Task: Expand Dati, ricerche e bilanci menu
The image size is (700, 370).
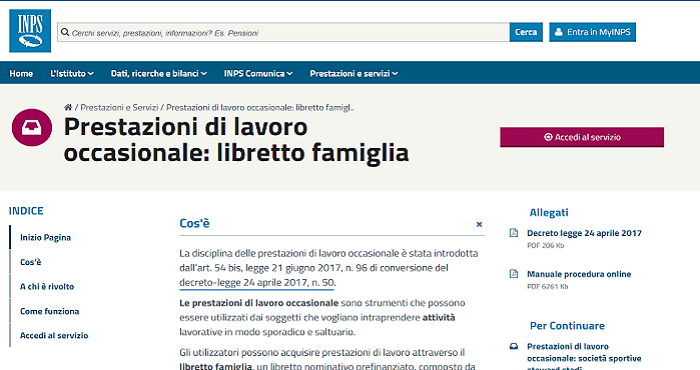Action: point(159,73)
